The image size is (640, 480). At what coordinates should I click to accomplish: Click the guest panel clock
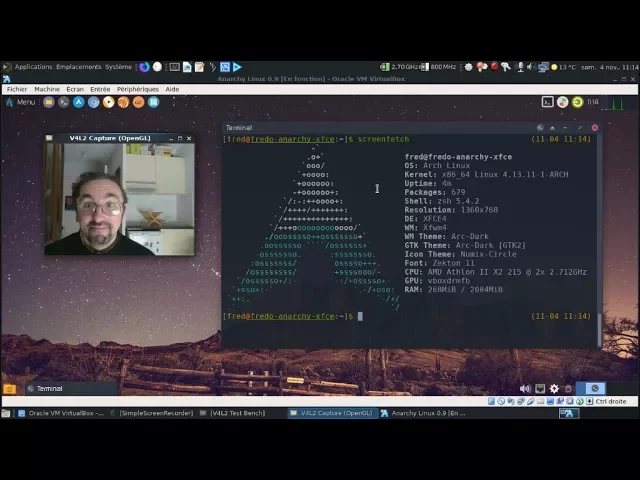[x=593, y=102]
